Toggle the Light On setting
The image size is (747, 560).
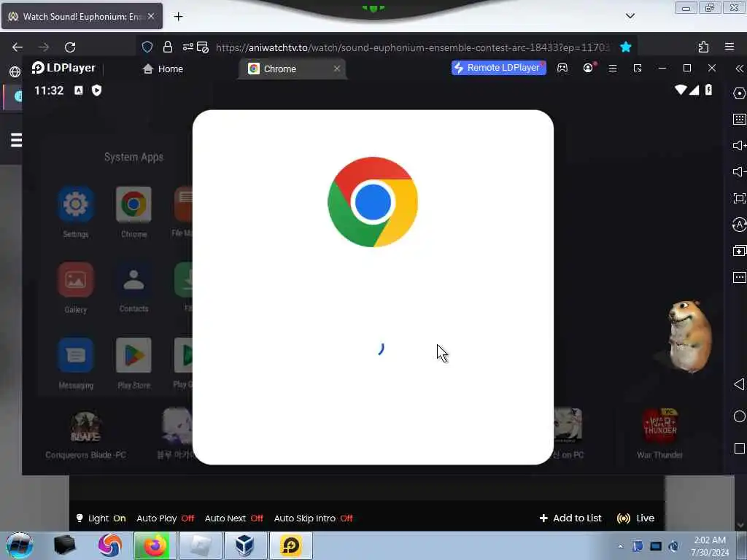tap(101, 518)
